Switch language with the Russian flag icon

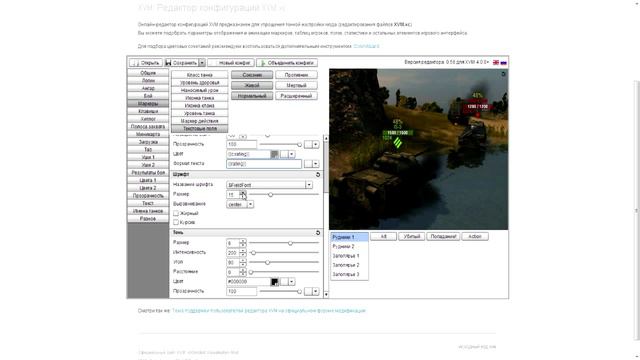[504, 62]
